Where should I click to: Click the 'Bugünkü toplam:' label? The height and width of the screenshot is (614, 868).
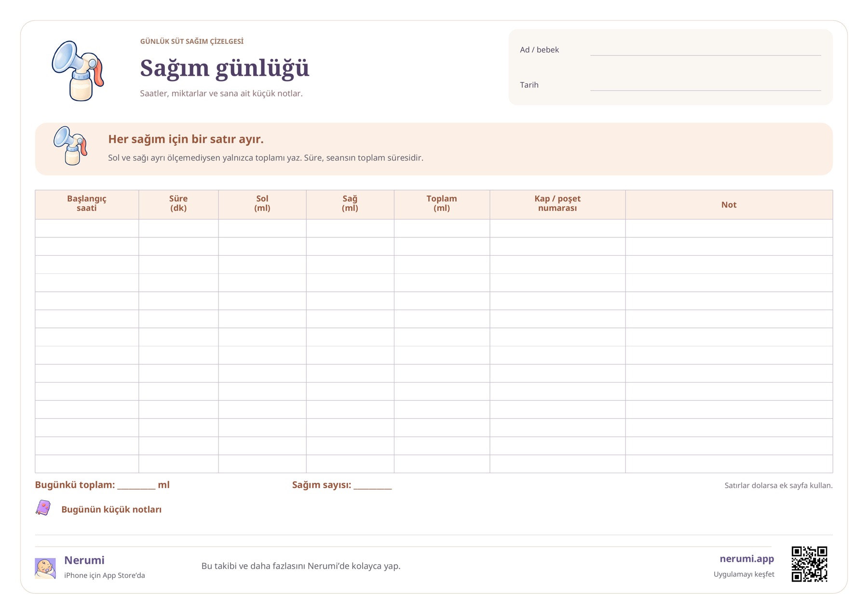(75, 485)
